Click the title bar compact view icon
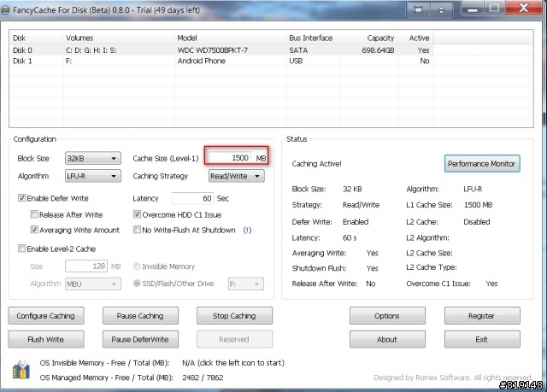 pyautogui.click(x=418, y=9)
